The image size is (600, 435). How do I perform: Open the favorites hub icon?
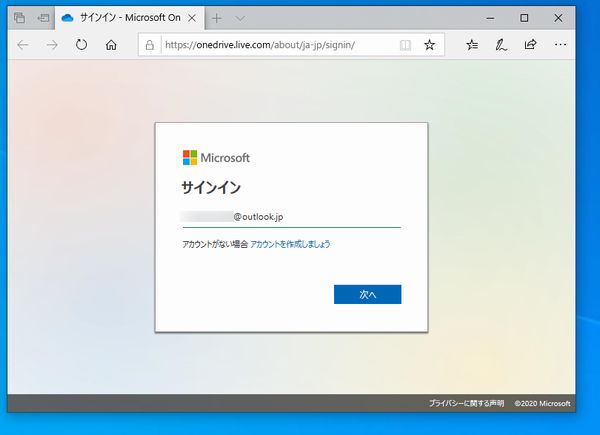pos(472,45)
